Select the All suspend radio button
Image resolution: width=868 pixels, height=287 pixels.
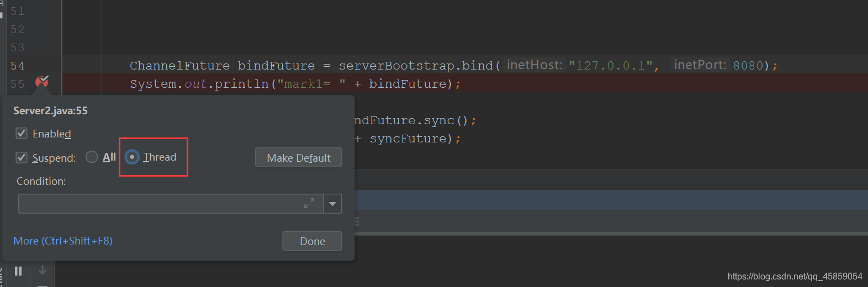tap(92, 157)
